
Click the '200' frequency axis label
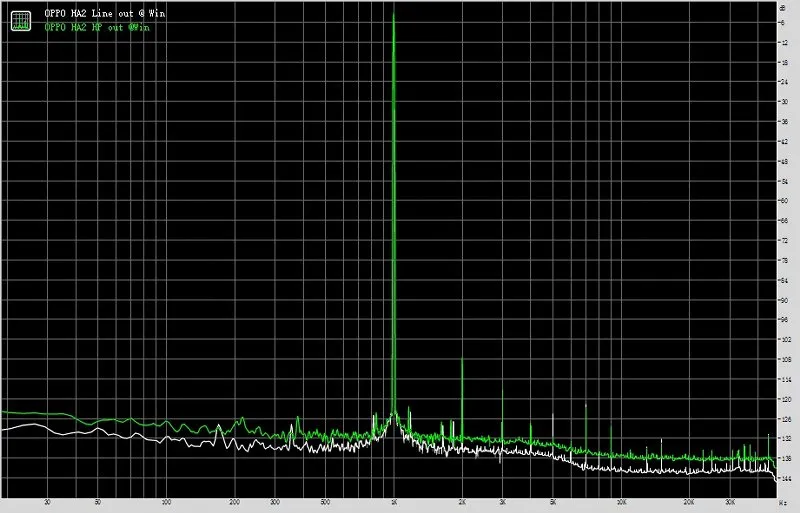[234, 502]
